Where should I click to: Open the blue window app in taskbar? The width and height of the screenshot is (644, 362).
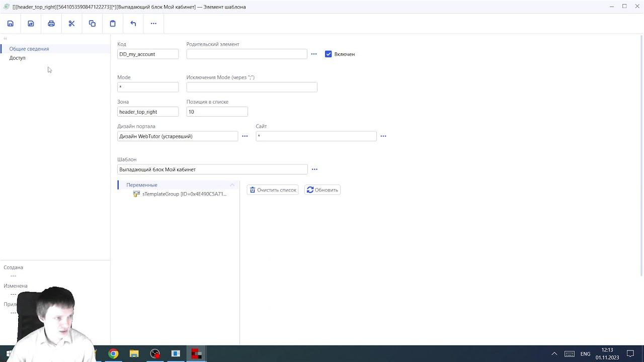click(176, 354)
